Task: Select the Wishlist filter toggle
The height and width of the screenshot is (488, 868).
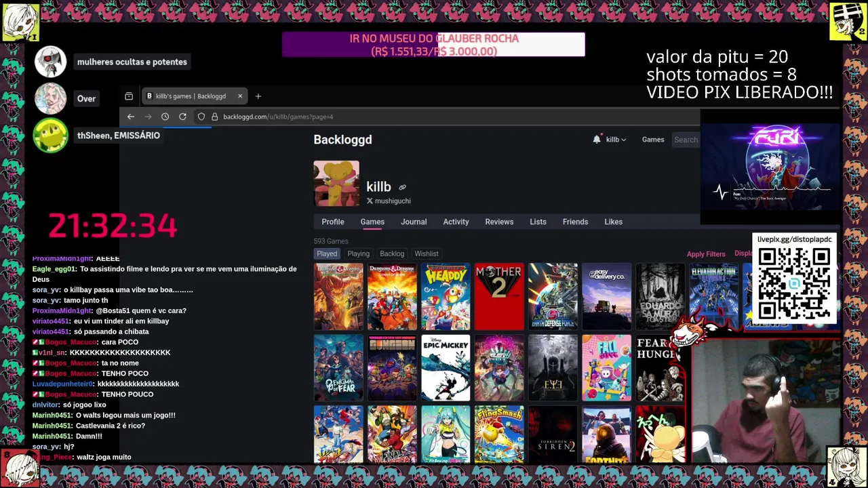Action: click(x=427, y=253)
